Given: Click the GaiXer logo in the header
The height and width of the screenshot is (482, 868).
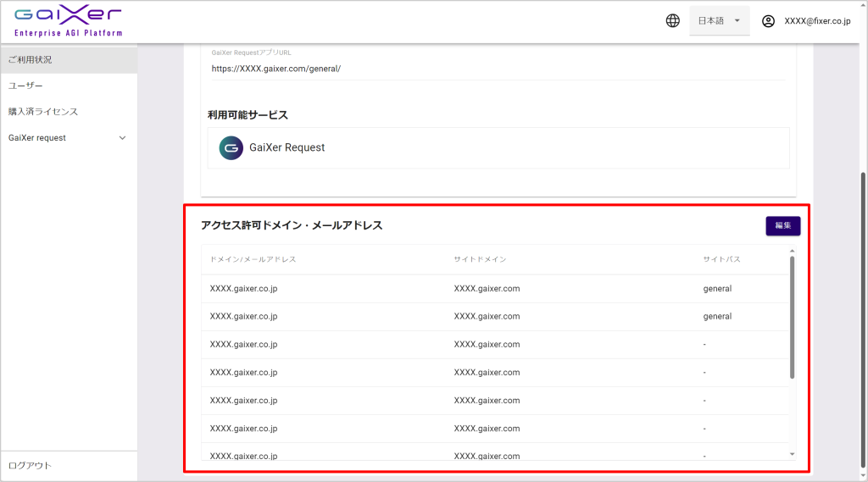Looking at the screenshot, I should coord(68,21).
